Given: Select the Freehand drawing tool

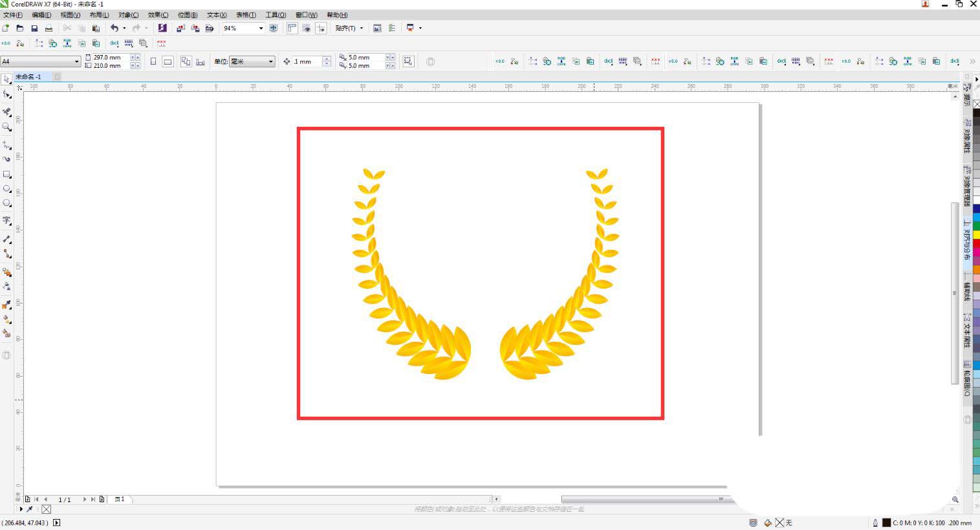Looking at the screenshot, I should (x=7, y=145).
